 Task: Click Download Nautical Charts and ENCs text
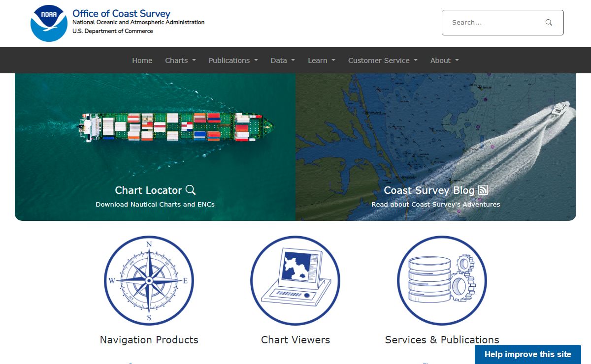pos(155,204)
